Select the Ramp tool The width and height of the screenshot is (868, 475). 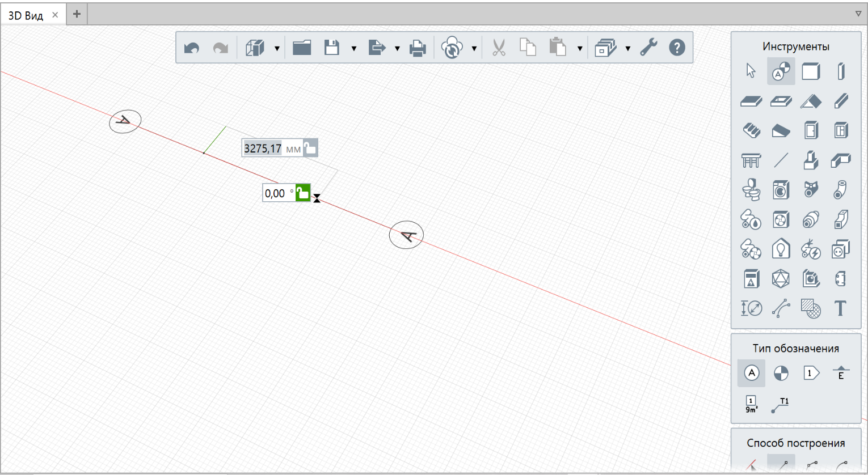781,131
